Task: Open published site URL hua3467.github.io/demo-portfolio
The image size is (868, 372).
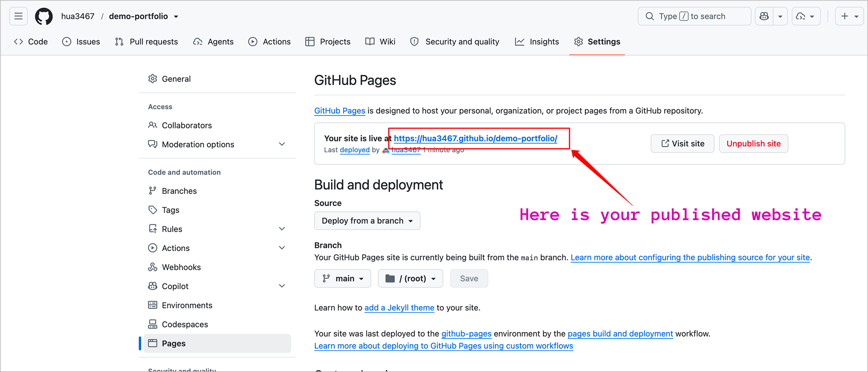Action: coord(476,138)
